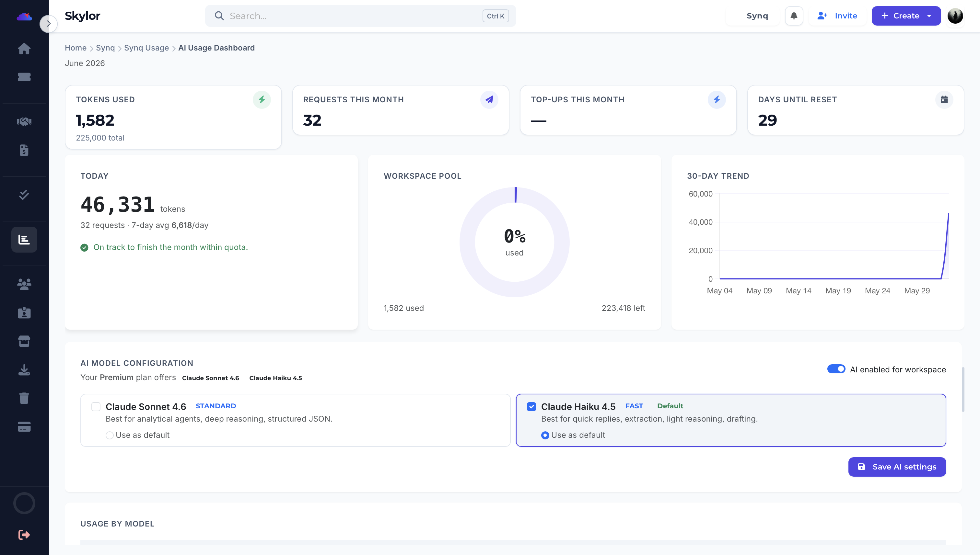Go to Synq in the breadcrumb

(x=105, y=48)
